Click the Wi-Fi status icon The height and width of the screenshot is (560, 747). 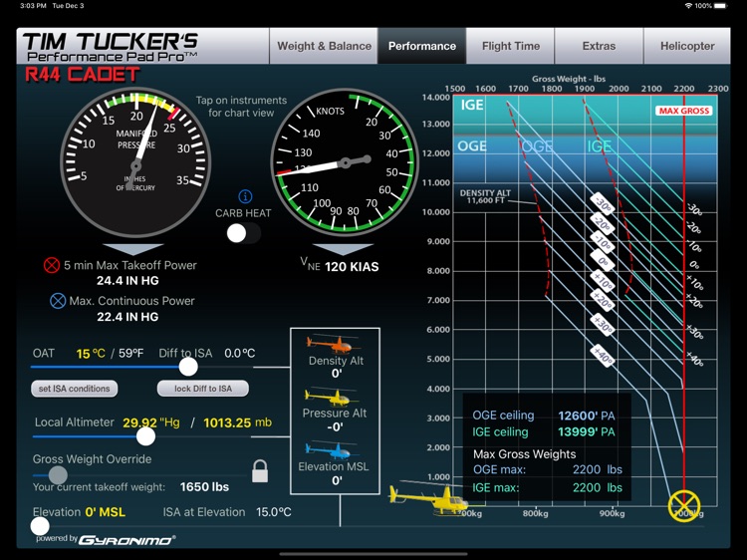tap(688, 6)
